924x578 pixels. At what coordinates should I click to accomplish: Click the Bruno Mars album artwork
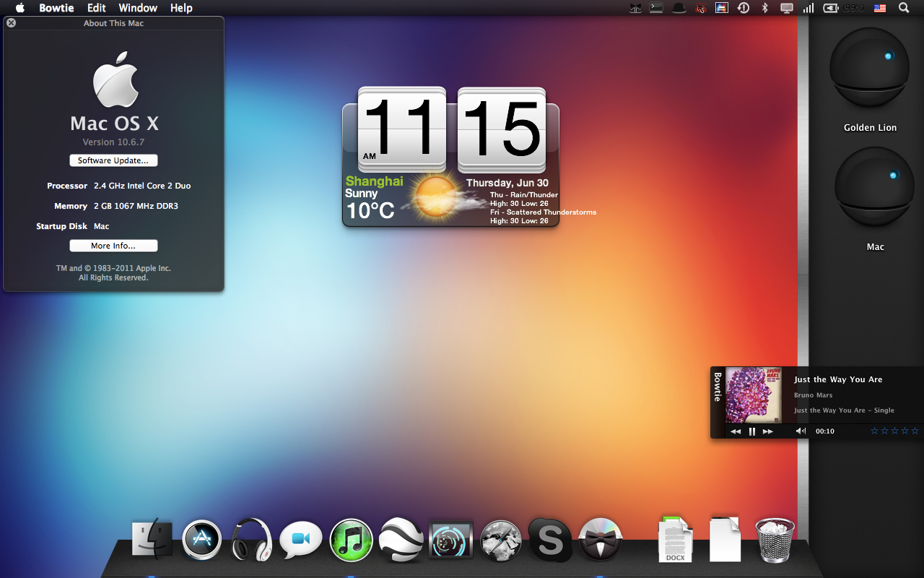[x=754, y=395]
